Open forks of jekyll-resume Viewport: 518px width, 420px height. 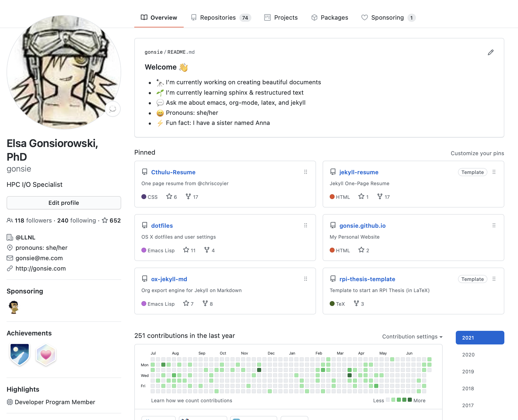383,197
